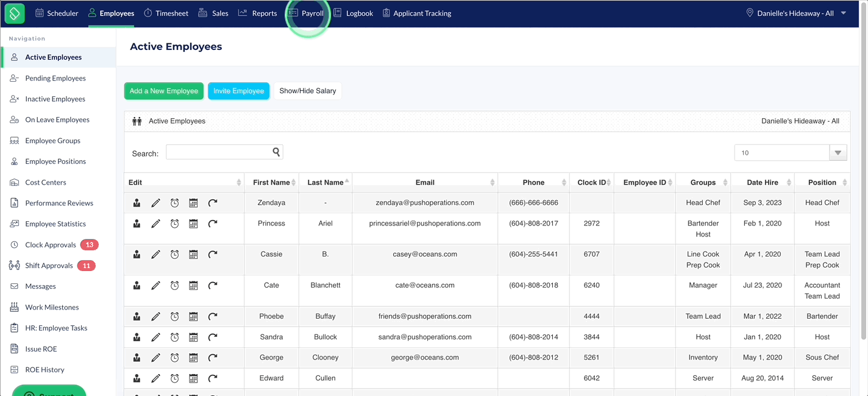The image size is (868, 396).
Task: Click the location pin icon in header
Action: 750,13
